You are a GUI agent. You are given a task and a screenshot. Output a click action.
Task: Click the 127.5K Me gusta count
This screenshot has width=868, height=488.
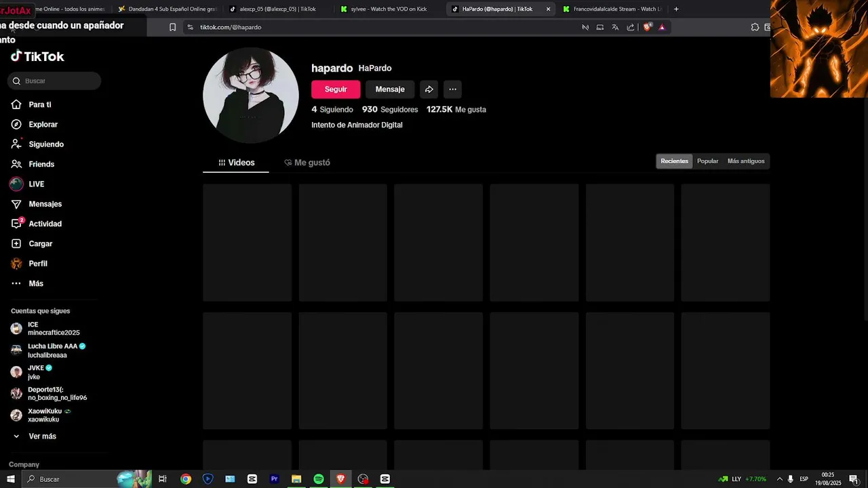click(456, 109)
